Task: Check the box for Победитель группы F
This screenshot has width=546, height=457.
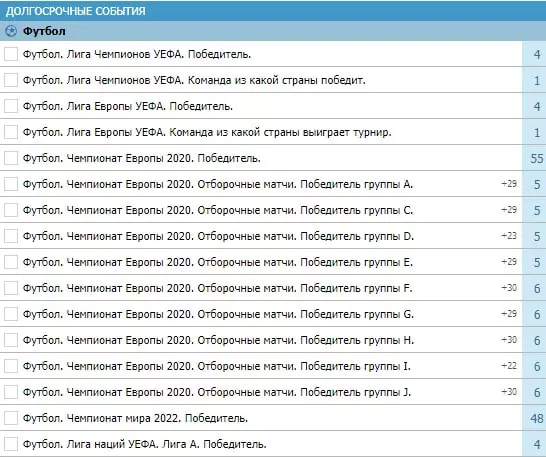Action: click(x=11, y=288)
